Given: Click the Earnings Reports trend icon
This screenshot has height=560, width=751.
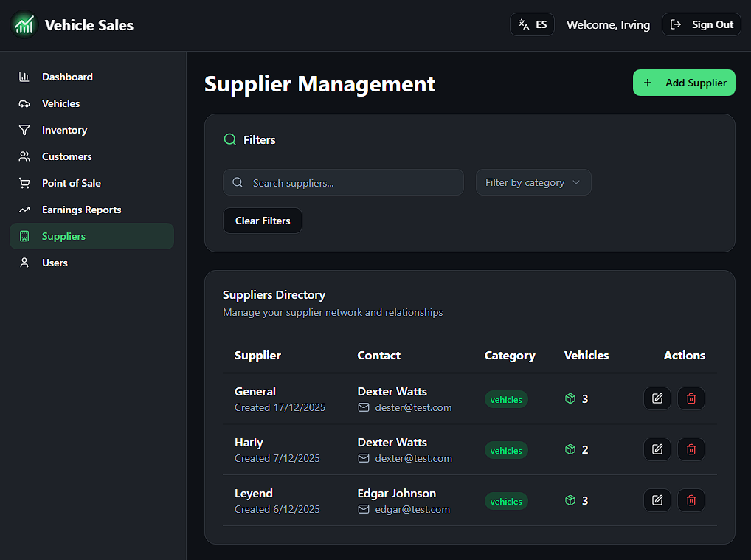Looking at the screenshot, I should [24, 210].
